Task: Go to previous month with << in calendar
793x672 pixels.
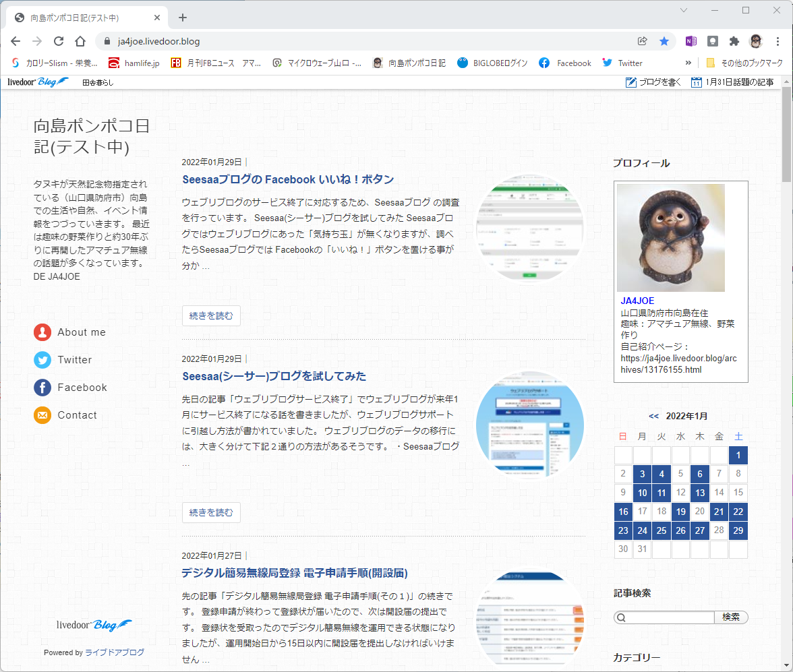Action: coord(653,416)
